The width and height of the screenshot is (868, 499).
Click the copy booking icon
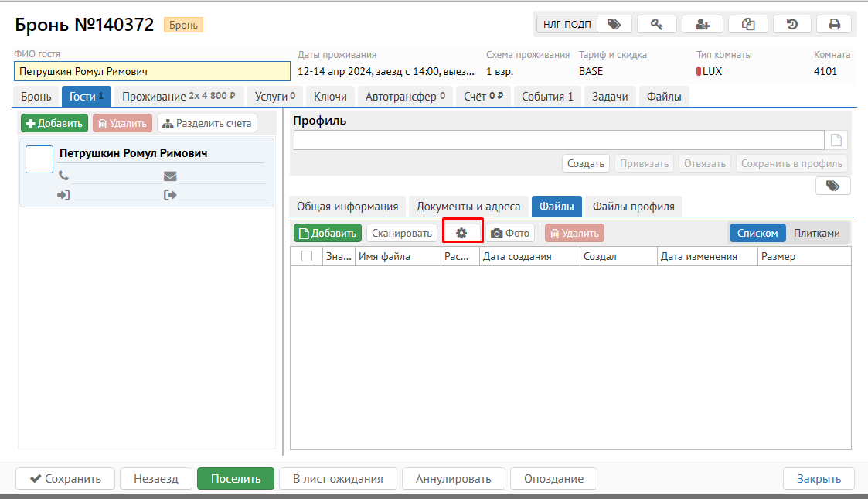(x=747, y=24)
